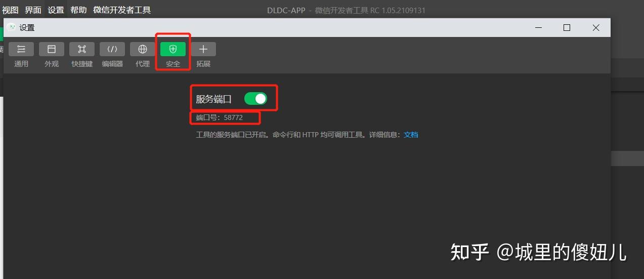644x279 pixels.
Task: Open the 界面 menu
Action: (x=33, y=10)
